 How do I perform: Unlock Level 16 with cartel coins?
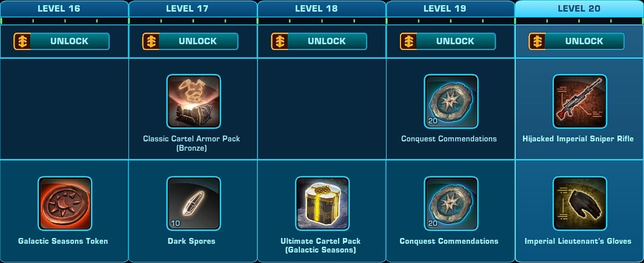tap(62, 41)
